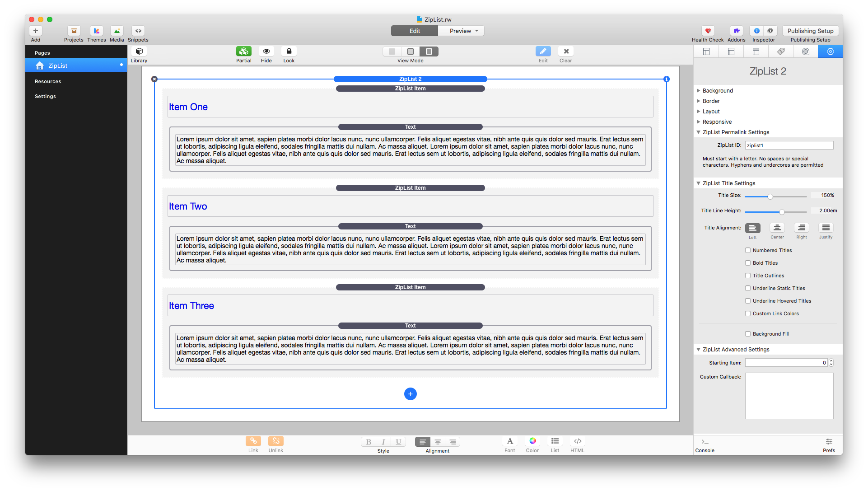Adjust the Title Size slider
Viewport: 868px width, 491px height.
pyautogui.click(x=770, y=196)
